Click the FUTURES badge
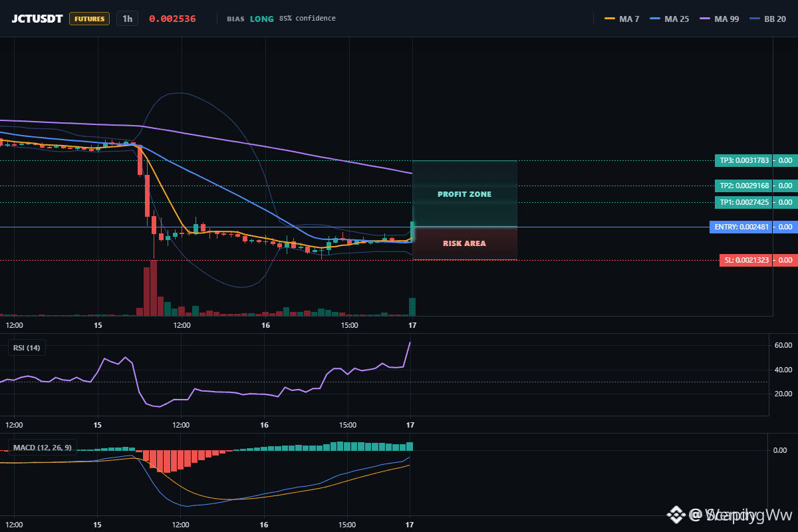This screenshot has height=532, width=798. [89, 19]
